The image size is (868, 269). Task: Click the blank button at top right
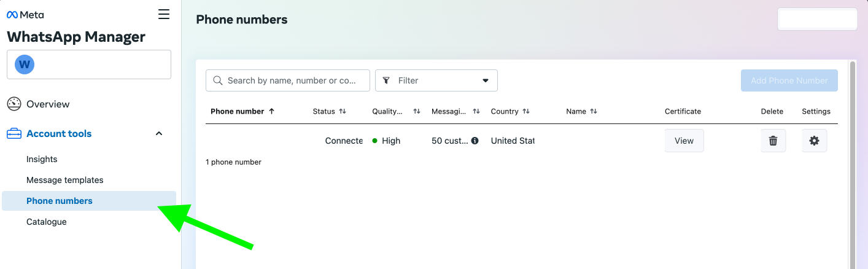point(817,19)
